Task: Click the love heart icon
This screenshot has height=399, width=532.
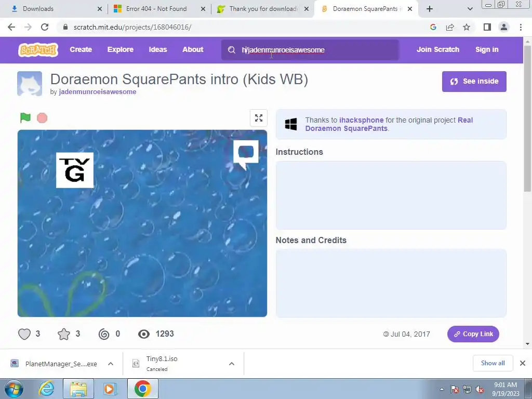Action: tap(24, 334)
